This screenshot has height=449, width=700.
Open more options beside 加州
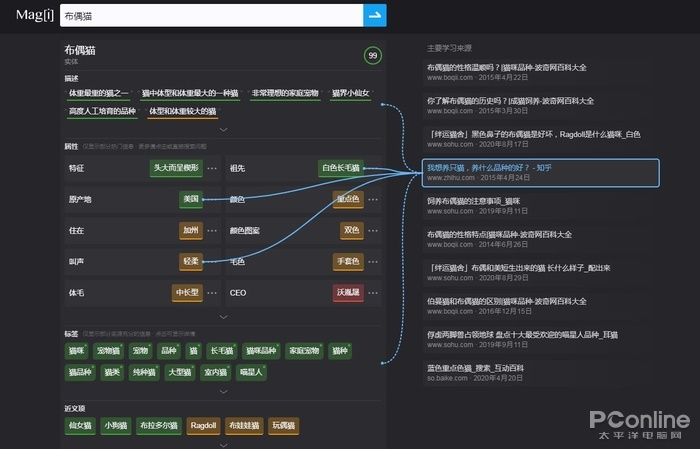[x=213, y=230]
